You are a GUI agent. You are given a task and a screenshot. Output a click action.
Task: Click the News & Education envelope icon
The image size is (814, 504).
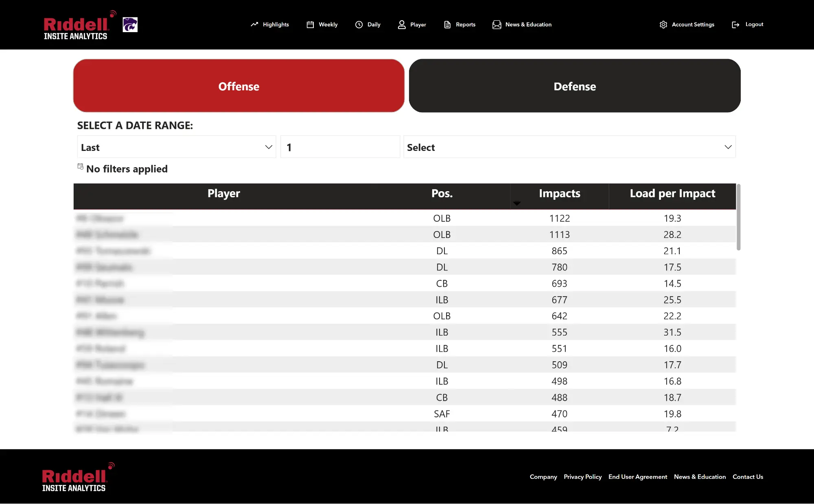497,24
